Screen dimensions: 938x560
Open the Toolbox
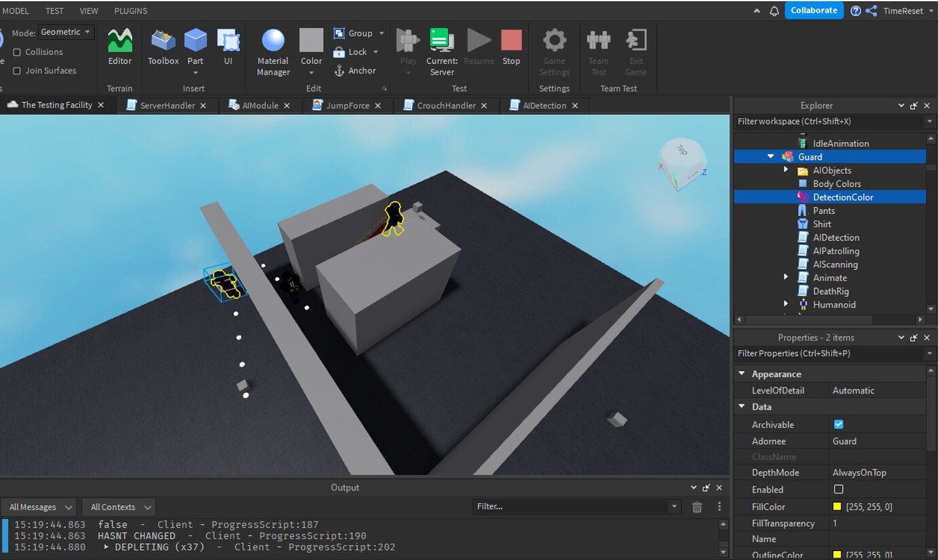pos(162,48)
